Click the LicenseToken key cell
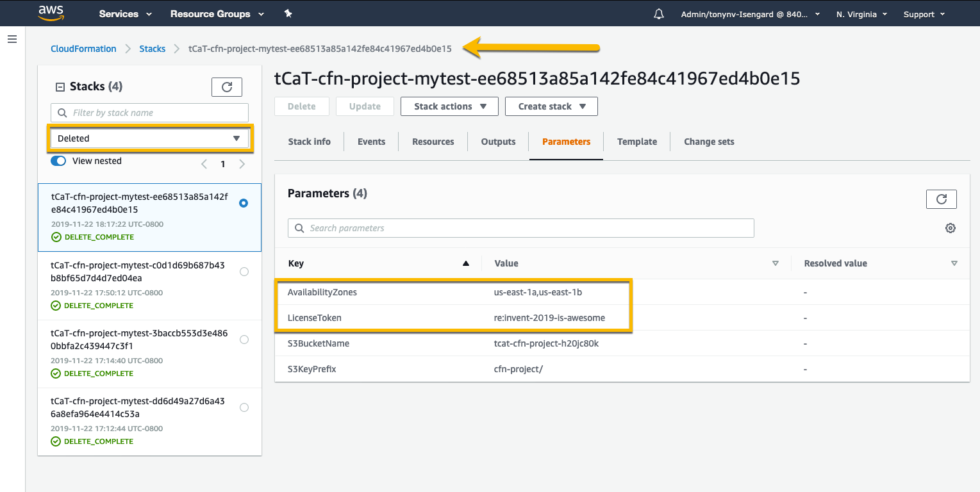The height and width of the screenshot is (492, 980). (315, 318)
